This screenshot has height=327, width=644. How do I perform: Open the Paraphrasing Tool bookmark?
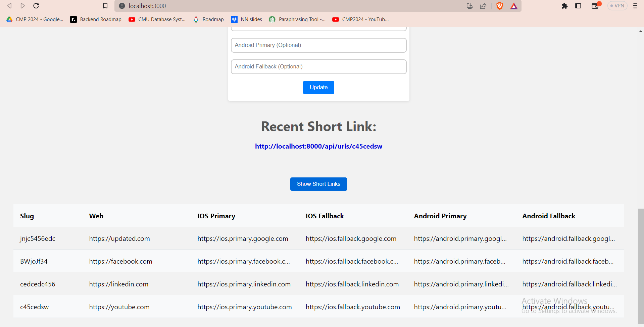coord(297,19)
